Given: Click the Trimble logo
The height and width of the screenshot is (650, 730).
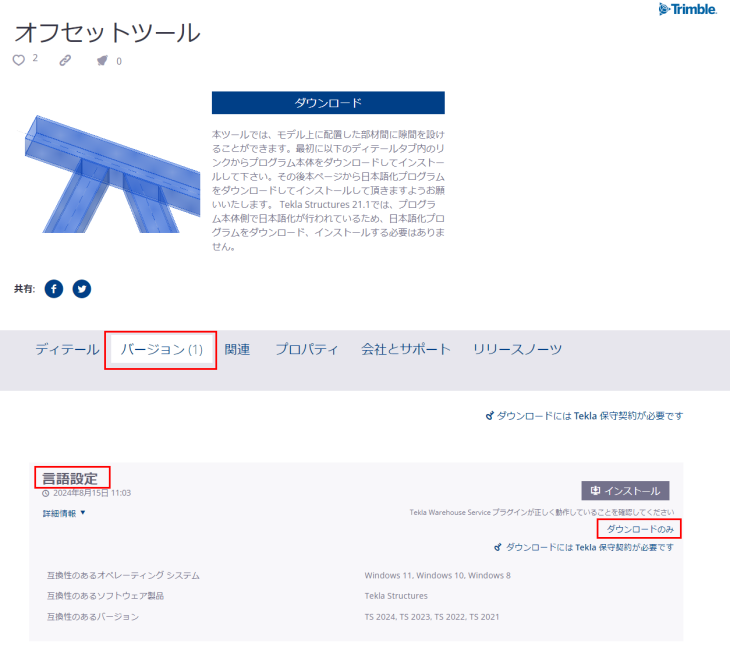Looking at the screenshot, I should [x=688, y=9].
